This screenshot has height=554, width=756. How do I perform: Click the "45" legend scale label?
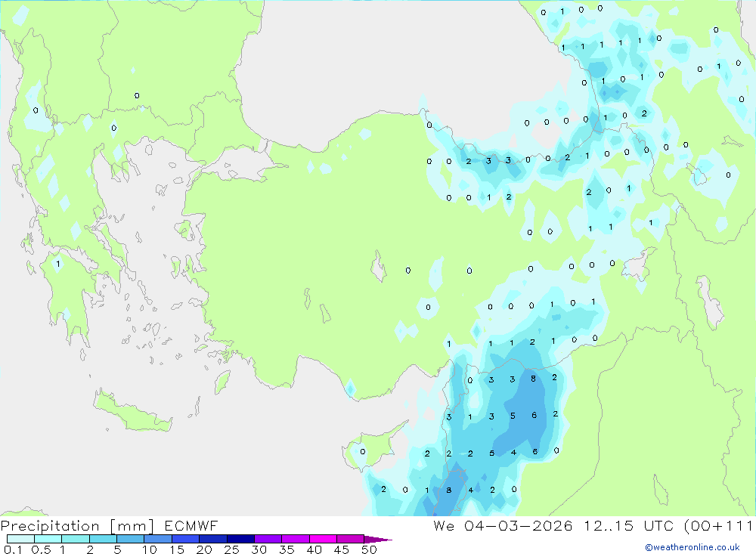coord(342,549)
